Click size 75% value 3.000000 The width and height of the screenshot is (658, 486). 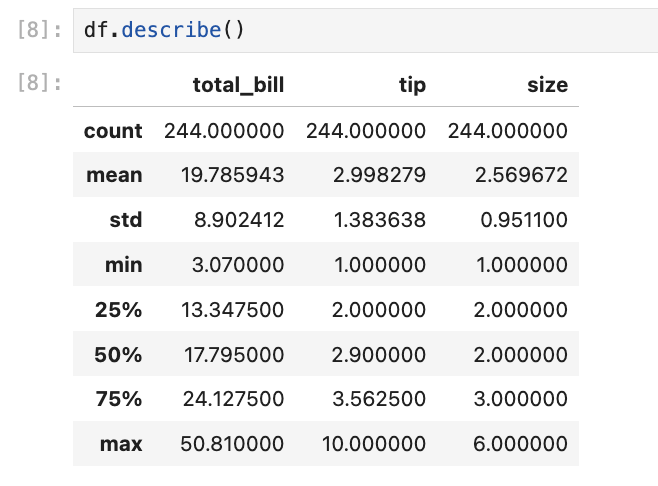pyautogui.click(x=521, y=399)
